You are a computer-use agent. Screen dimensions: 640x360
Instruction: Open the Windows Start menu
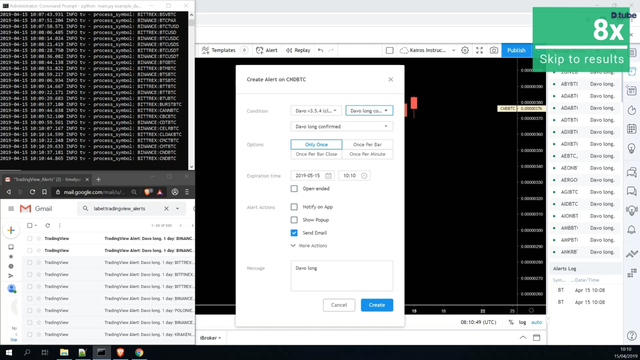point(9,352)
